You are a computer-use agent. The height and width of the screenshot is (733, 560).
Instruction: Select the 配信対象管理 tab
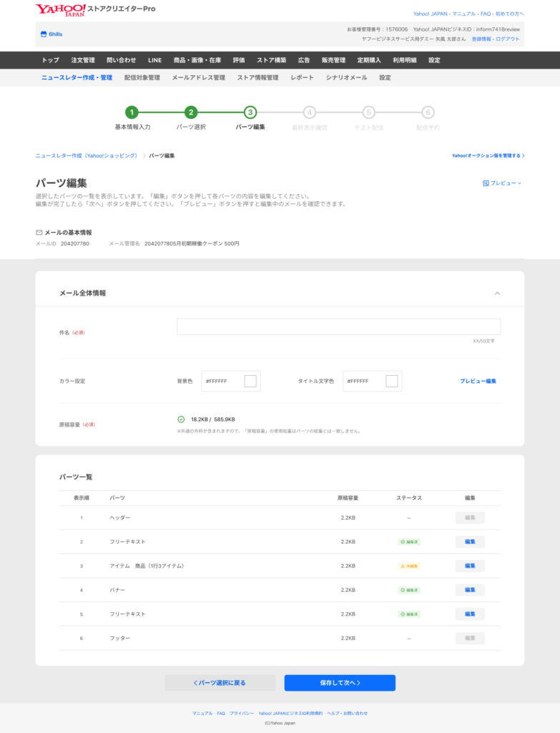tap(142, 77)
